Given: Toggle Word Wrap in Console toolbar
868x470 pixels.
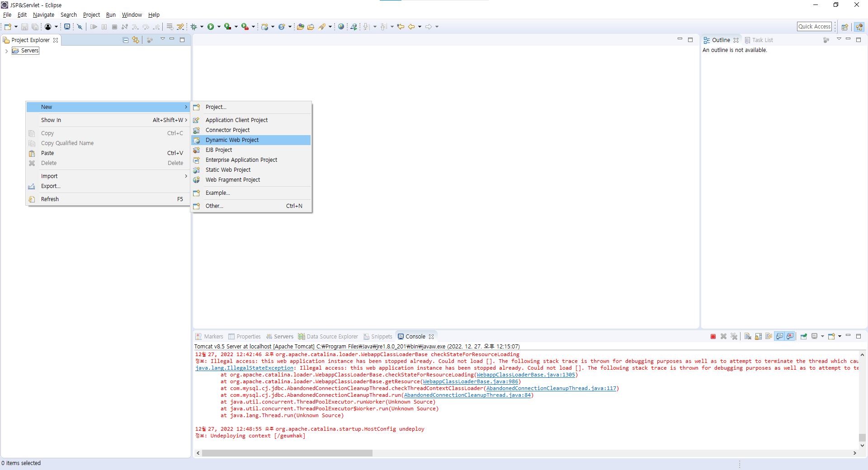Looking at the screenshot, I should click(769, 336).
